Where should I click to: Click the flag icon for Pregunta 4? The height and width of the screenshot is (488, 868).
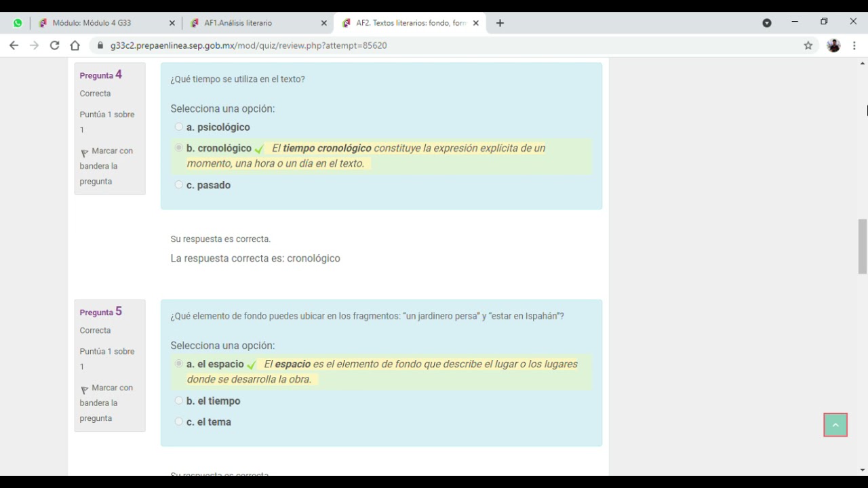(x=85, y=153)
